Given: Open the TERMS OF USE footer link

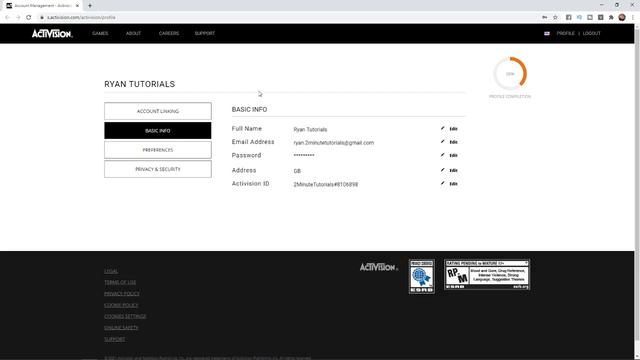Looking at the screenshot, I should [x=120, y=282].
